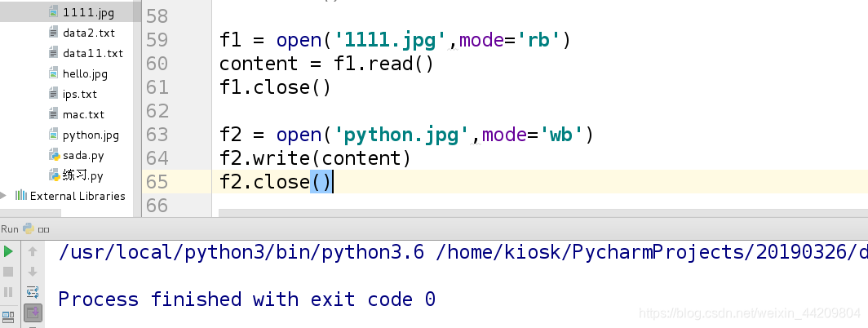The image size is (868, 328).
Task: Select ips.txt in the project tree
Action: tap(80, 94)
